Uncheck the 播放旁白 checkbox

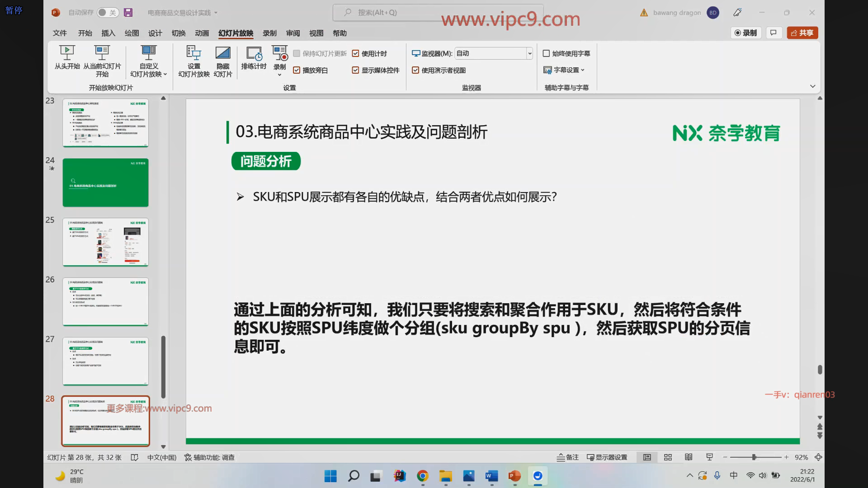(297, 70)
